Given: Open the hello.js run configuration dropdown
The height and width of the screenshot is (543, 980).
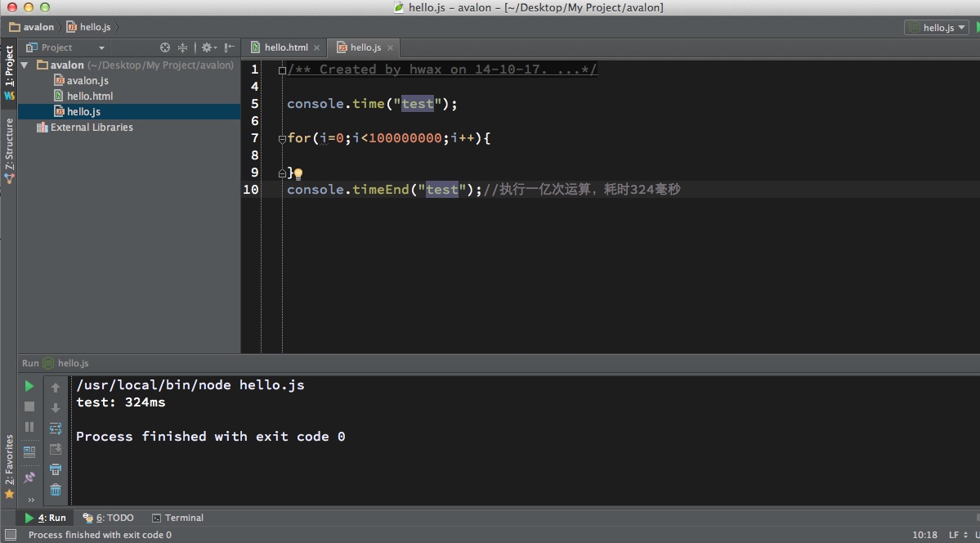Looking at the screenshot, I should (x=935, y=27).
